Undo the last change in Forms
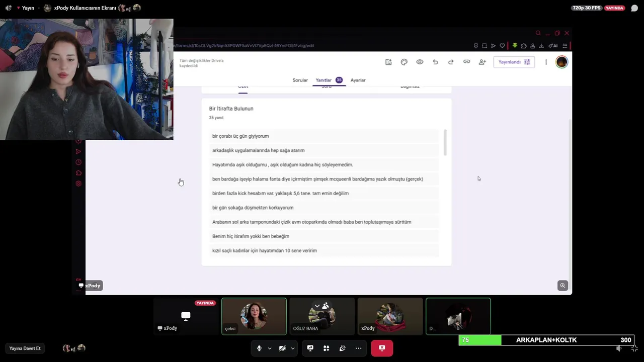This screenshot has width=644, height=362. click(x=435, y=62)
